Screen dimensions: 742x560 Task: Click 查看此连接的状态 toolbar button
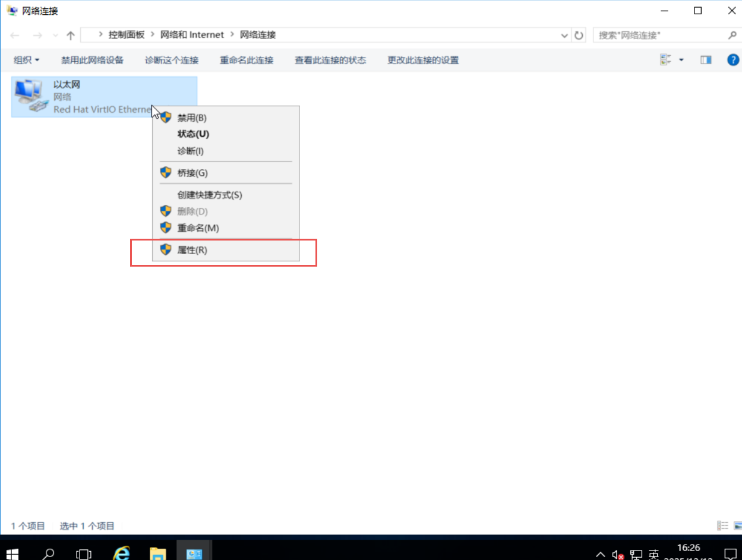(x=330, y=60)
